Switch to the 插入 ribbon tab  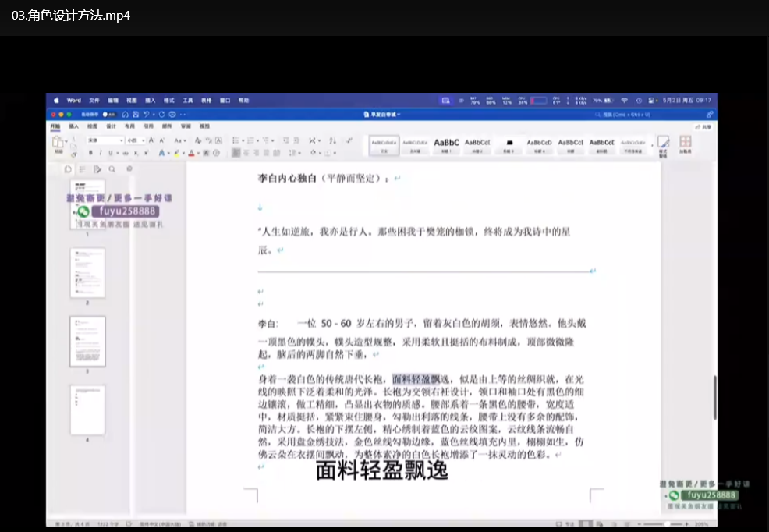pos(74,126)
